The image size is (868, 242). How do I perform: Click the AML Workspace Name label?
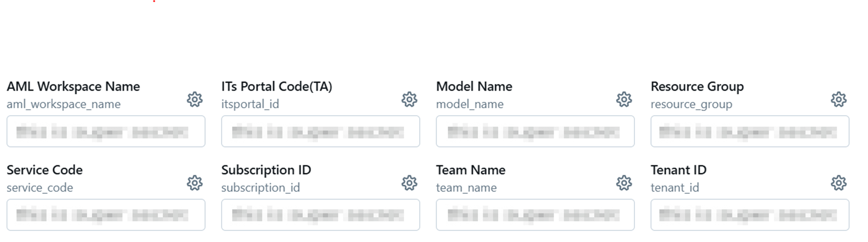(x=73, y=86)
